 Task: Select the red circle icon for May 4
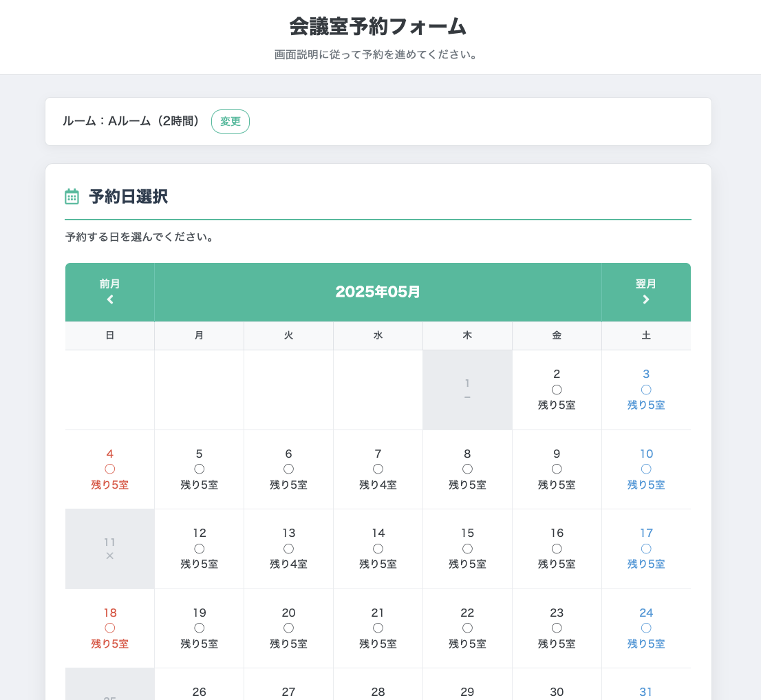pos(110,469)
